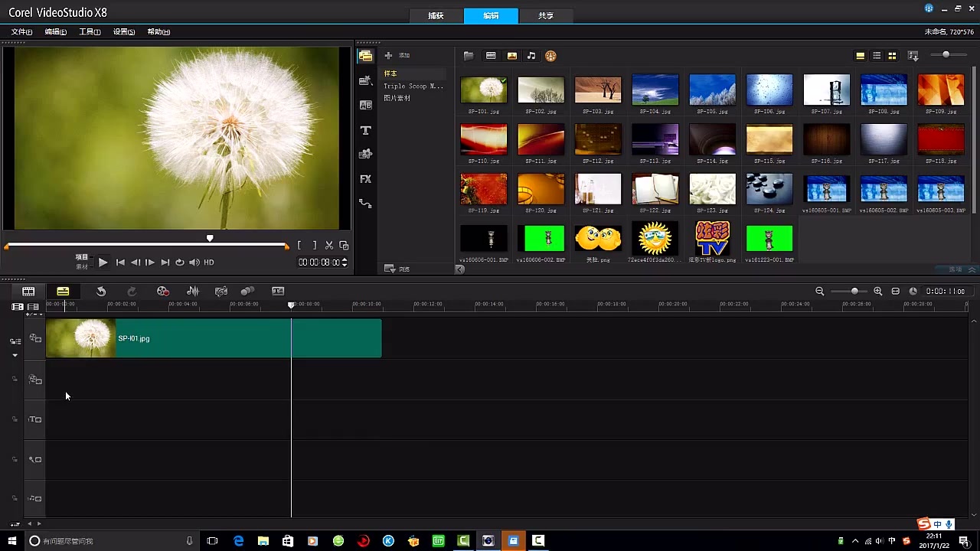Click the timecode up/down stepper

pyautogui.click(x=345, y=262)
